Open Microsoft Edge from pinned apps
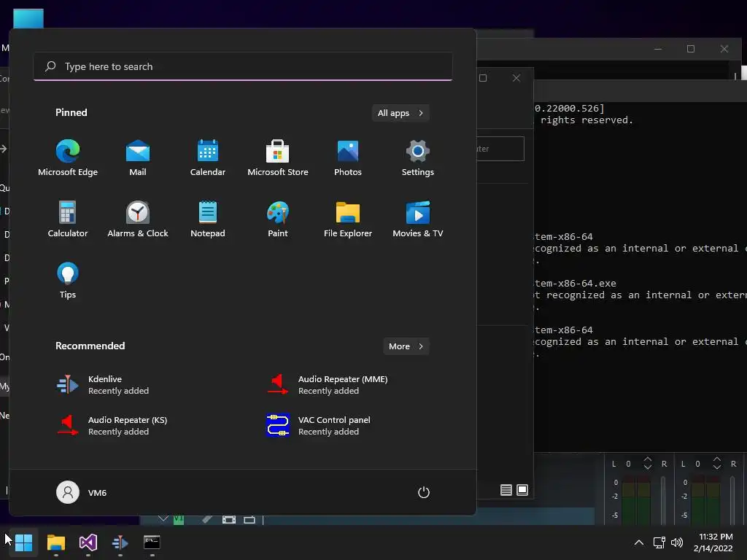747x560 pixels. tap(68, 158)
